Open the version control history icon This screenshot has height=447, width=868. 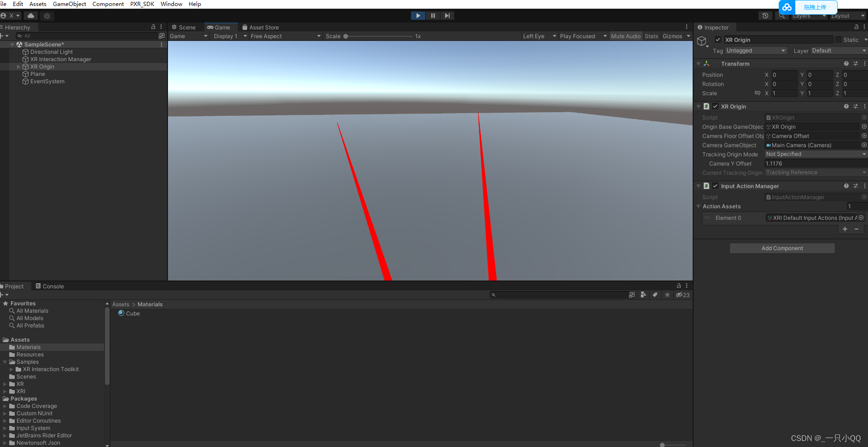[765, 16]
